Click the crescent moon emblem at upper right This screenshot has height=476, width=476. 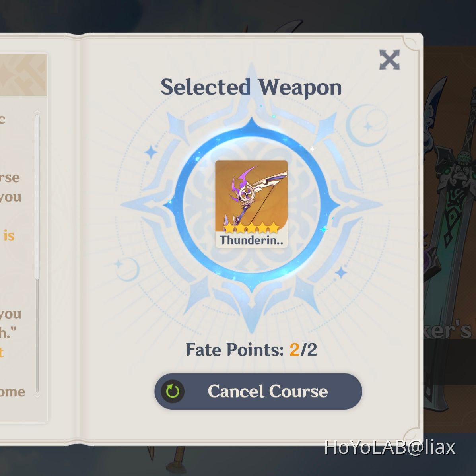click(x=366, y=125)
